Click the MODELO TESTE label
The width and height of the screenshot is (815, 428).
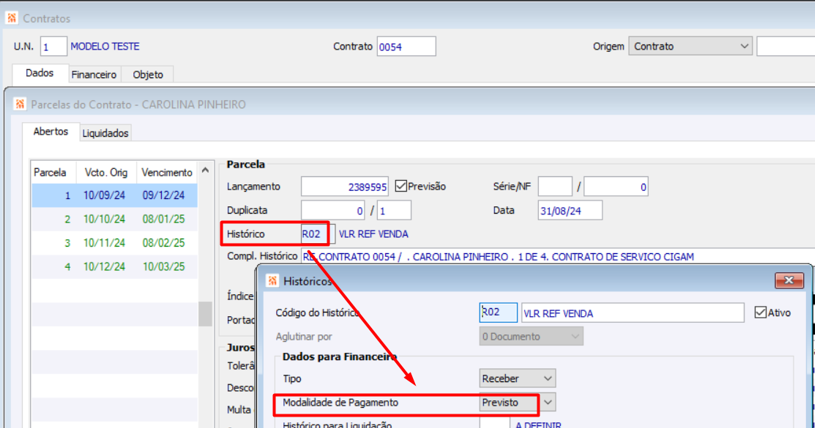[x=105, y=46]
